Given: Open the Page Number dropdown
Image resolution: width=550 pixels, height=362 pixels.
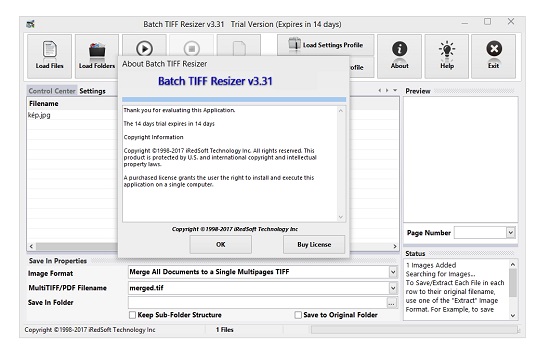Looking at the screenshot, I should pyautogui.click(x=511, y=233).
